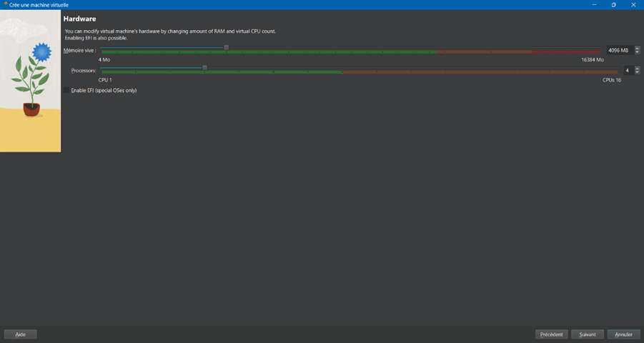Close the Crée une machine virtuelle window
Viewport: 644px width, 343px height.
(634, 4)
